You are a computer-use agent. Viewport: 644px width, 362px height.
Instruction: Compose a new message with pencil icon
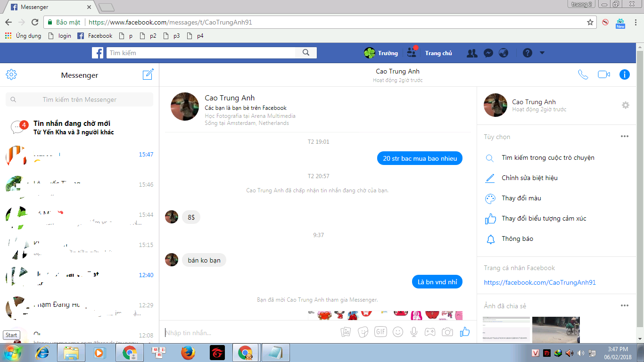point(148,74)
